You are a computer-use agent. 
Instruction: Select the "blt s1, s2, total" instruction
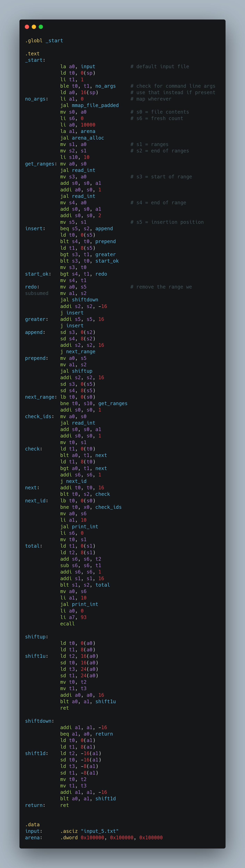[x=85, y=585]
